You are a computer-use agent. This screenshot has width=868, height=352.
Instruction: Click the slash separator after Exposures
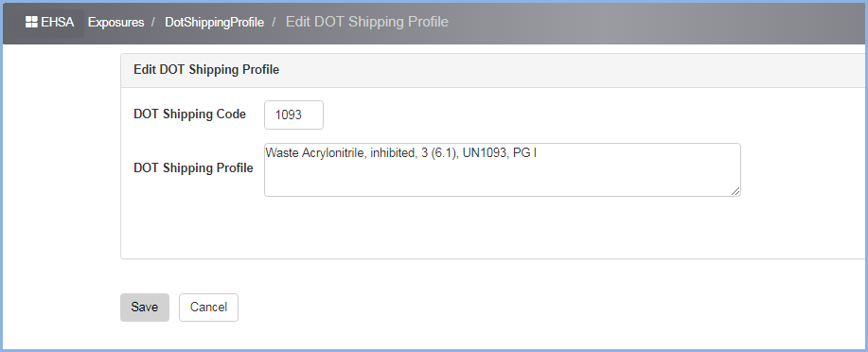point(152,22)
